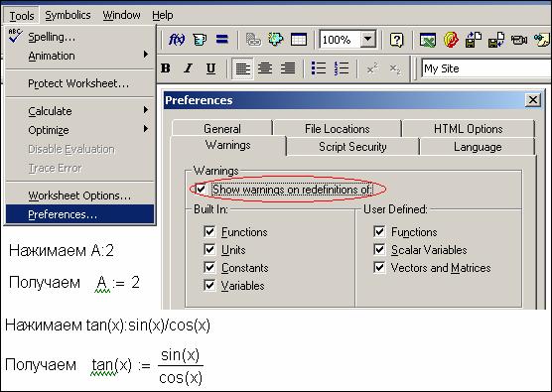Uncheck Built In Constants checkbox
Screen dimensions: 552x392
click(209, 267)
